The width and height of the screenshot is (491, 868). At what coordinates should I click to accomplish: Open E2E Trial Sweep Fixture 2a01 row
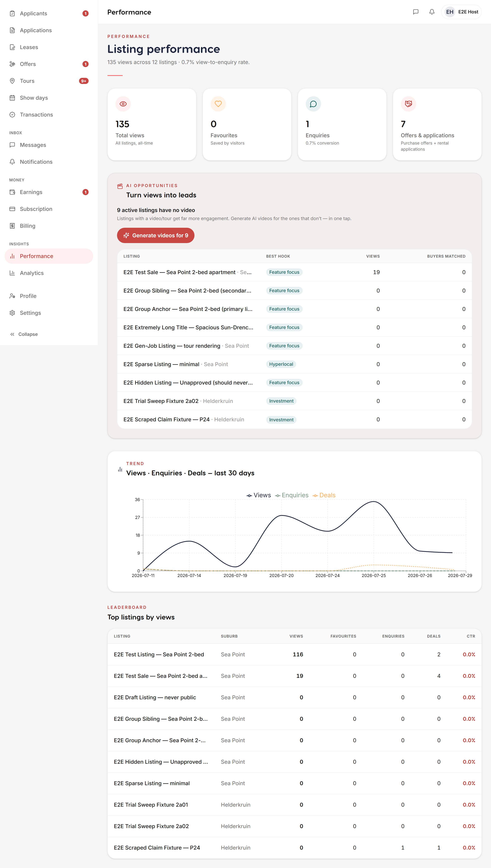(294, 805)
